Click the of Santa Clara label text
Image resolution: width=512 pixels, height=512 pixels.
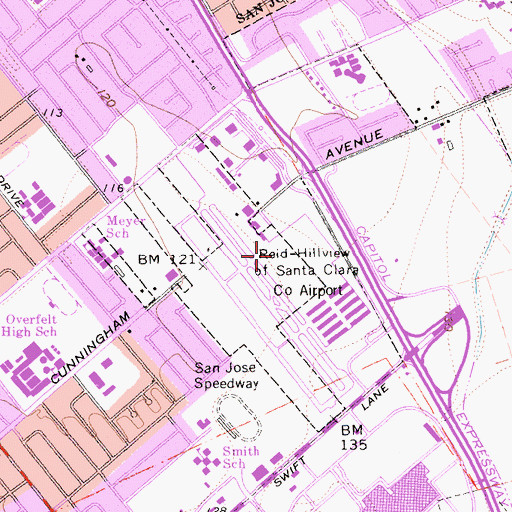coord(307,271)
